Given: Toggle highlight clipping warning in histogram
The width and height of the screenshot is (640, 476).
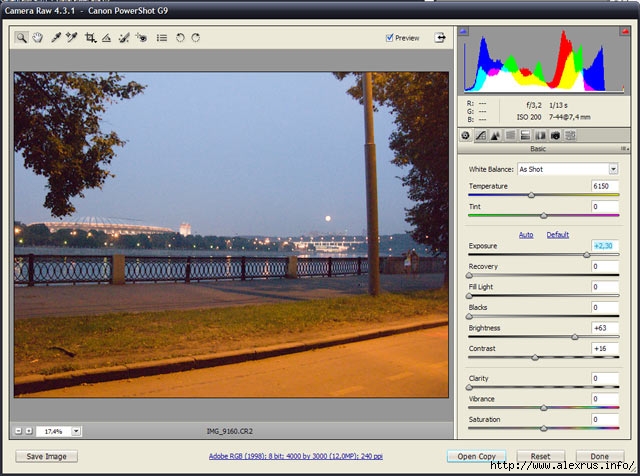Looking at the screenshot, I should click(625, 31).
